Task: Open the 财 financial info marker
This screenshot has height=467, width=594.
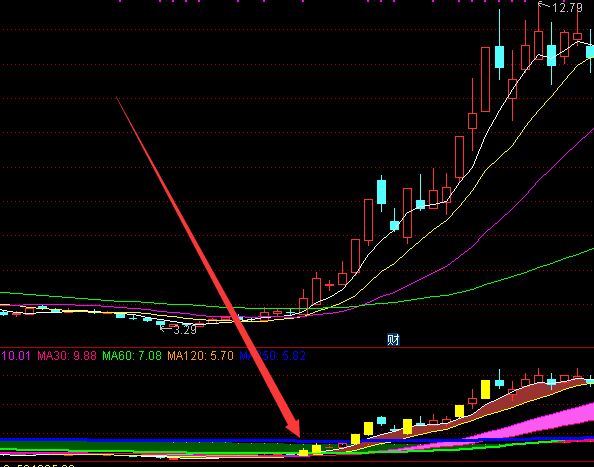Action: pyautogui.click(x=393, y=339)
